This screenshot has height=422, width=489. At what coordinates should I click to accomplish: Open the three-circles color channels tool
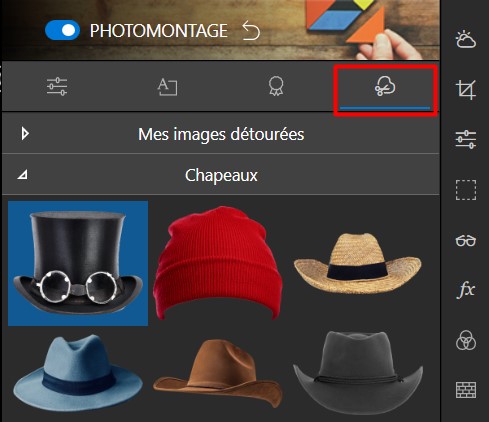coord(466,340)
